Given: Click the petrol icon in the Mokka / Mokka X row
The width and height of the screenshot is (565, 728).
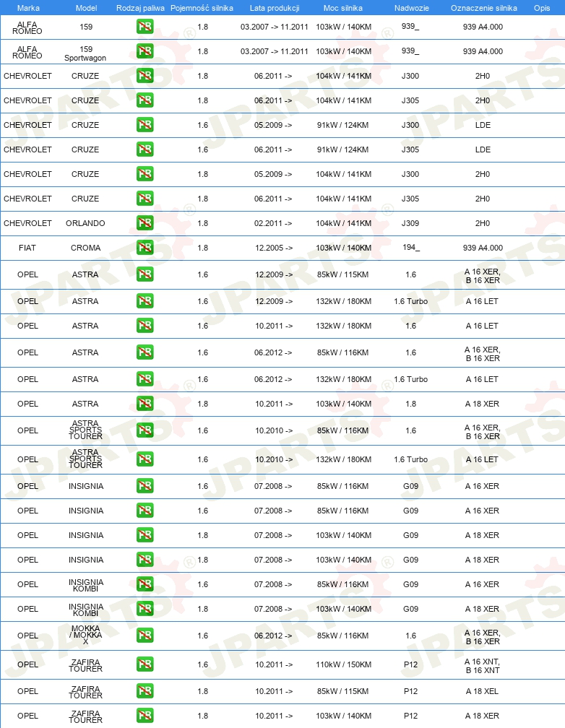Looking at the screenshot, I should click(x=145, y=636).
